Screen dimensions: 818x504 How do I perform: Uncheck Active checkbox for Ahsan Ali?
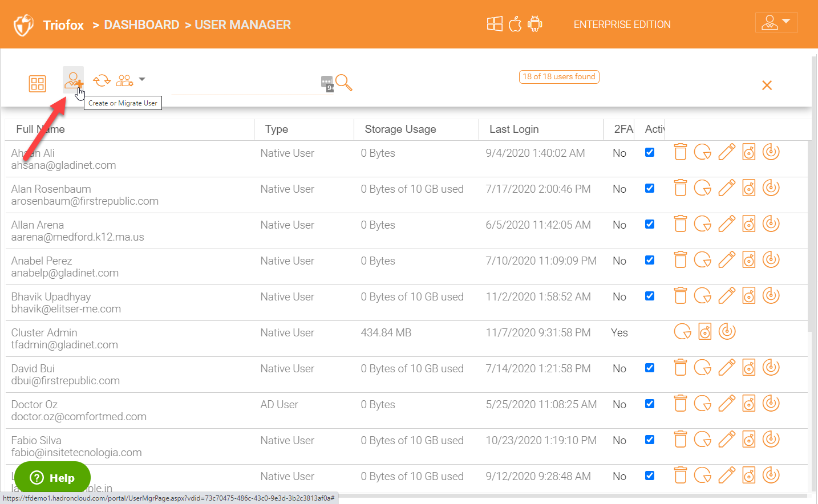650,152
